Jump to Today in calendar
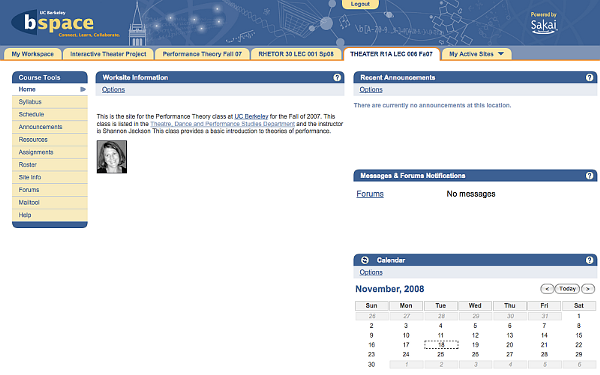Viewport: 600px width, 375px height. 567,289
